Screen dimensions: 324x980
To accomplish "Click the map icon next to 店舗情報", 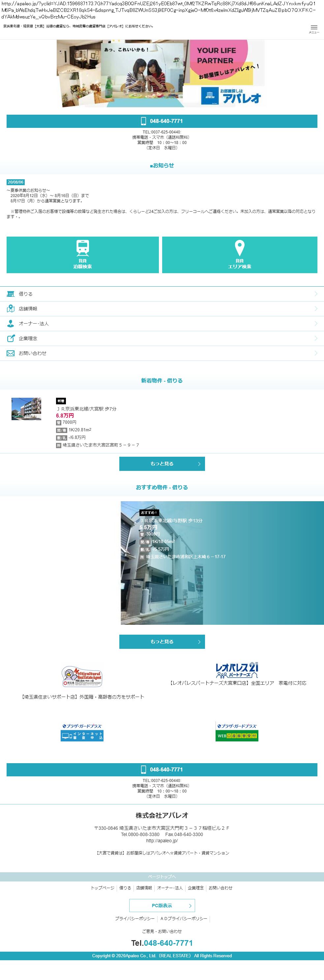I will (x=11, y=308).
